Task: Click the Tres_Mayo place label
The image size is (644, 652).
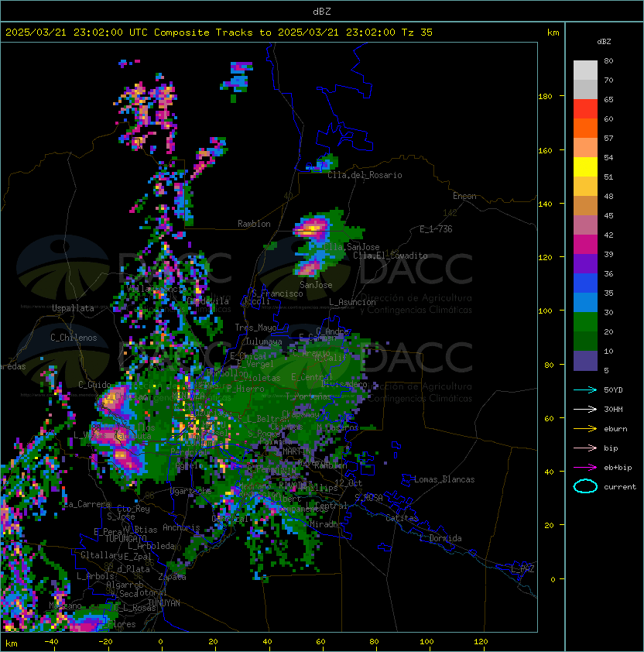Action: click(x=255, y=328)
